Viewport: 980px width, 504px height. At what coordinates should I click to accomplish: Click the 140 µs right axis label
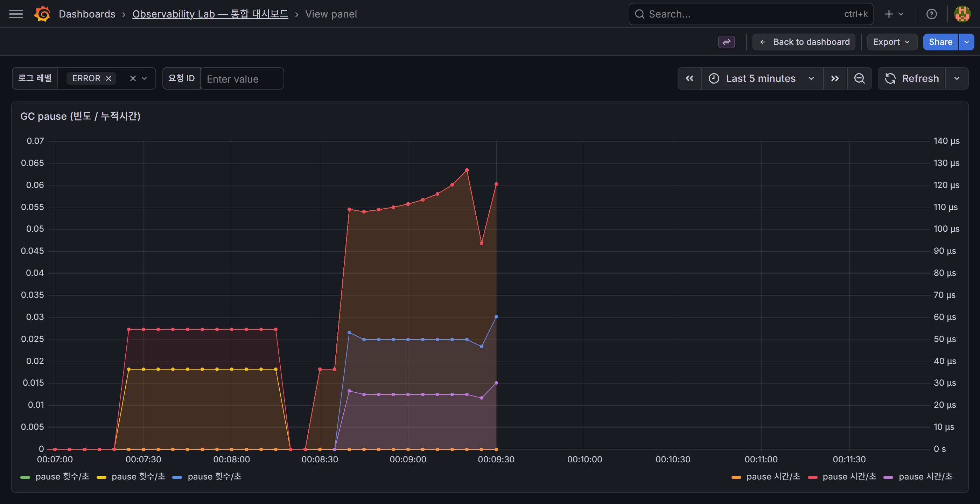pyautogui.click(x=946, y=141)
